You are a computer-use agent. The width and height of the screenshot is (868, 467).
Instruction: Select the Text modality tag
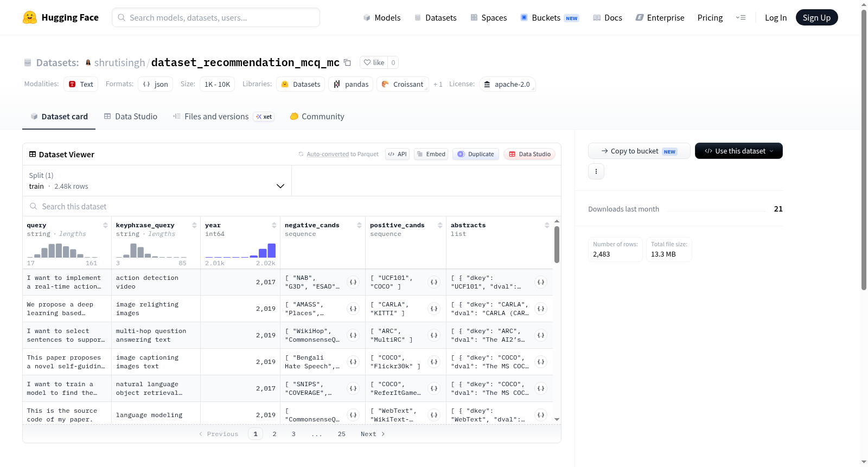click(81, 84)
